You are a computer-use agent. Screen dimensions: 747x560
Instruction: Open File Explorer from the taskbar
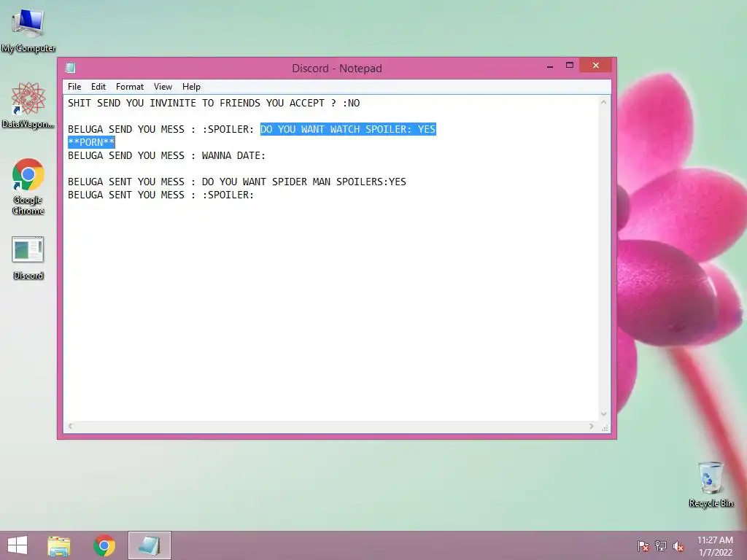pyautogui.click(x=58, y=545)
